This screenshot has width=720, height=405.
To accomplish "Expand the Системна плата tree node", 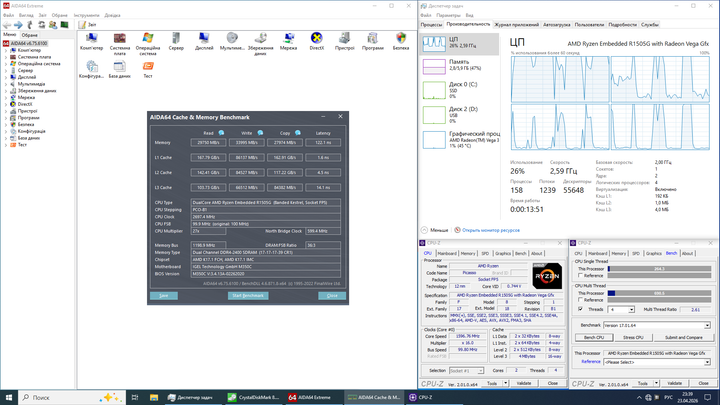I will [6, 57].
